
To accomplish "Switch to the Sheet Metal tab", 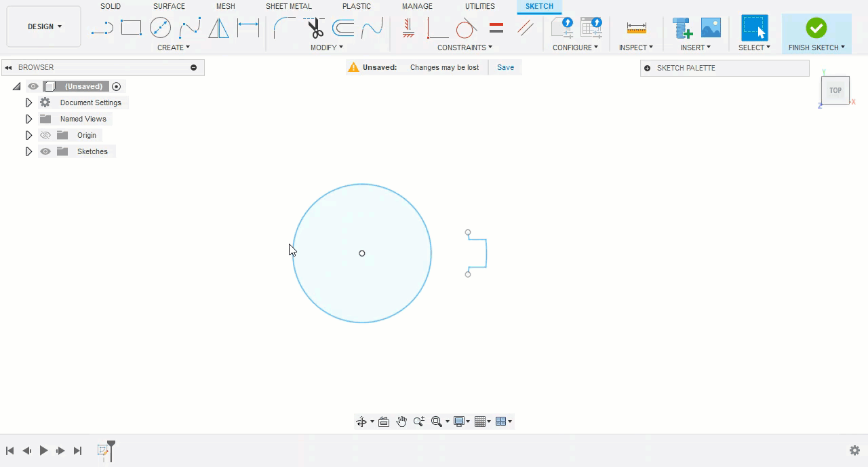I will click(288, 6).
